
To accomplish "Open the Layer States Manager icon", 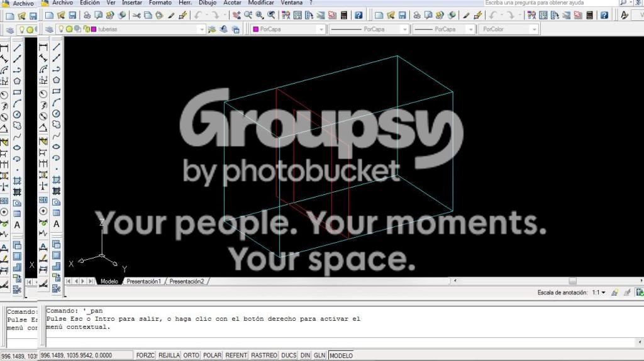I will pyautogui.click(x=236, y=30).
